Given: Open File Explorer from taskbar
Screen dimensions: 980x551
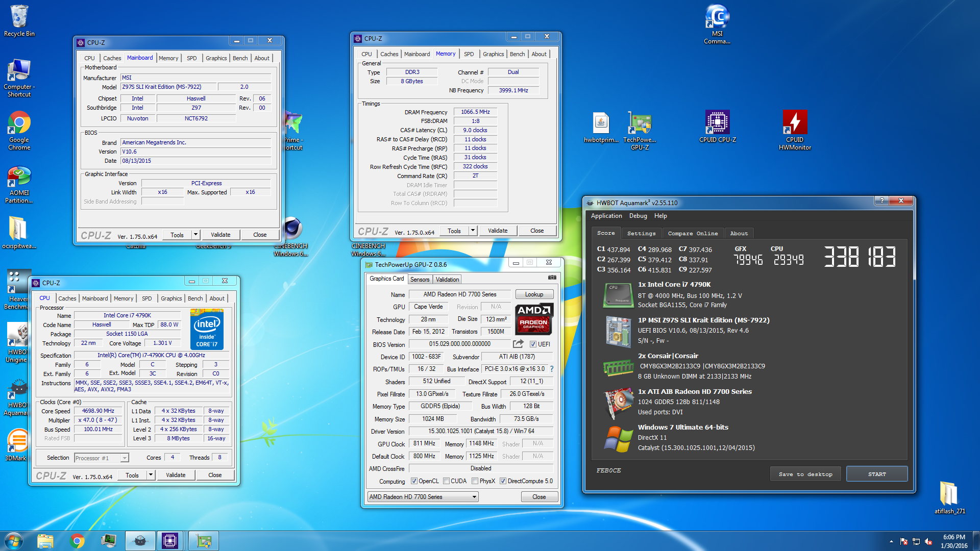Looking at the screenshot, I should [45, 541].
